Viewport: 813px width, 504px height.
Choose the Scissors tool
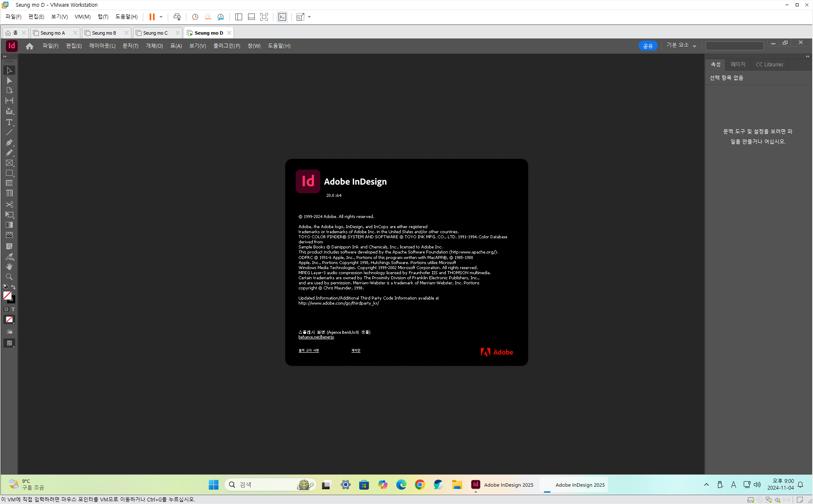[9, 204]
